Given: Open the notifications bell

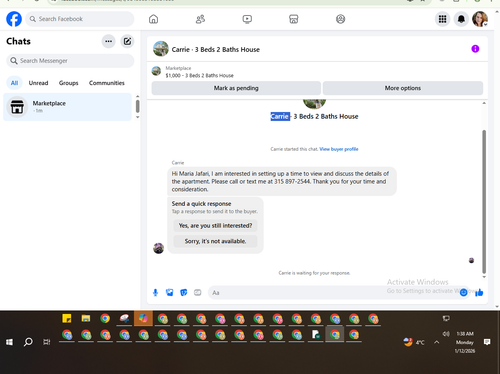Looking at the screenshot, I should click(461, 19).
